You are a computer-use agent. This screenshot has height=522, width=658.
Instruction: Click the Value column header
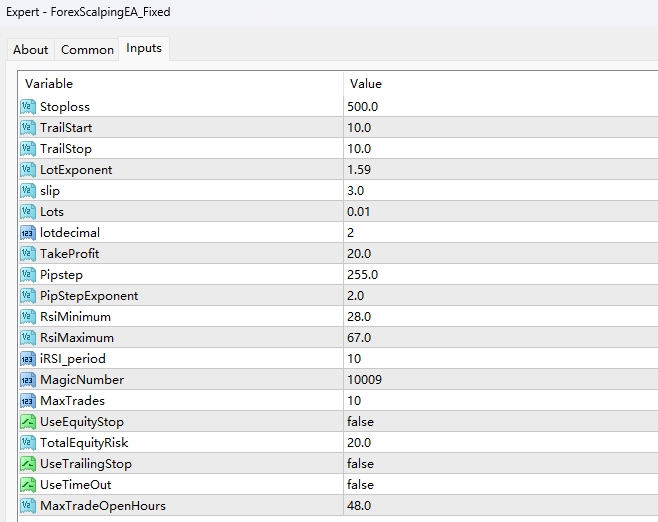click(501, 84)
